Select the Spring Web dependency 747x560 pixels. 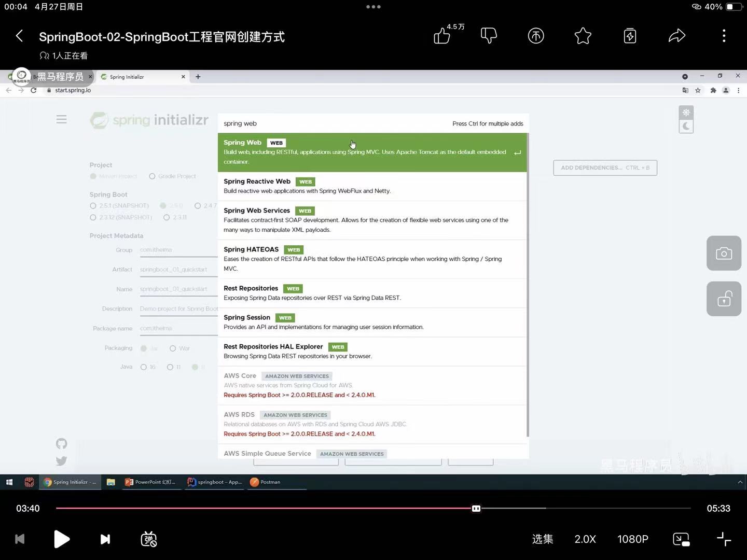372,152
